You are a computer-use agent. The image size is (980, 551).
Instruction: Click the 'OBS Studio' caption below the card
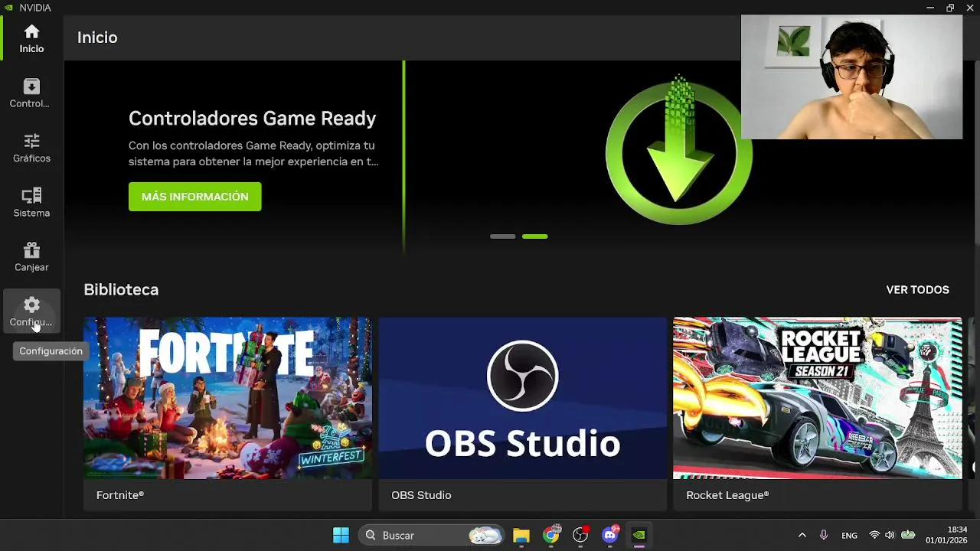[x=421, y=495]
